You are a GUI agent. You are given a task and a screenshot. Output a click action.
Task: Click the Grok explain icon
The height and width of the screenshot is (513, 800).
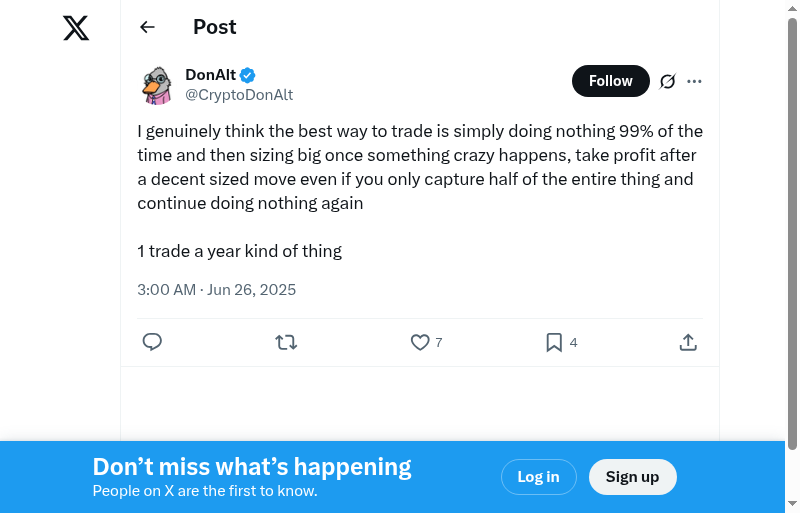point(668,81)
